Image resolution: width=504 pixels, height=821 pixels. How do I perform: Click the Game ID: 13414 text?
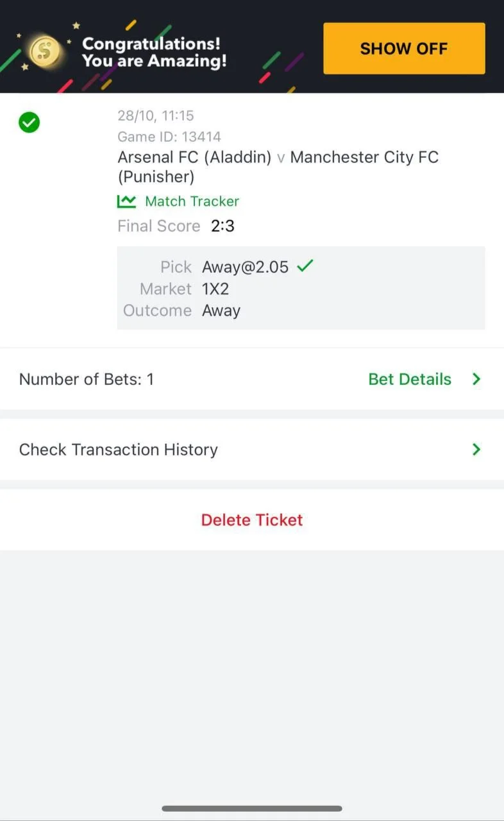(169, 137)
